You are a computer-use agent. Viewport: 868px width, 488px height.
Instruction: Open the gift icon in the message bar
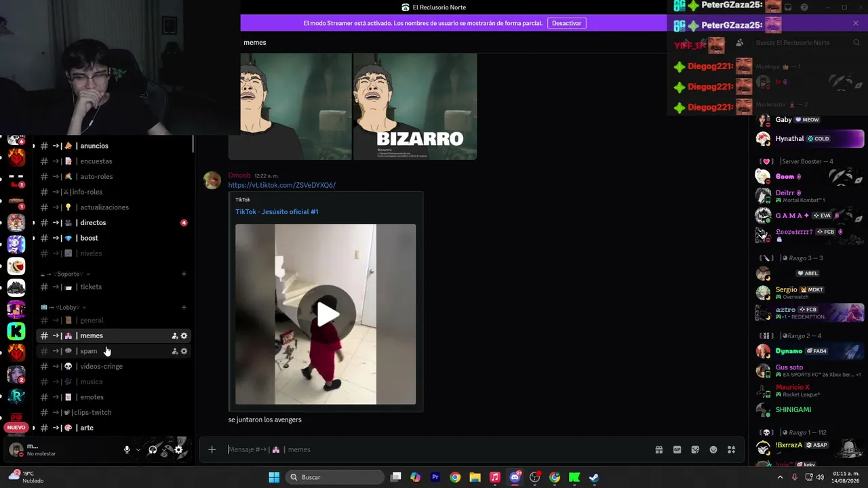(658, 449)
